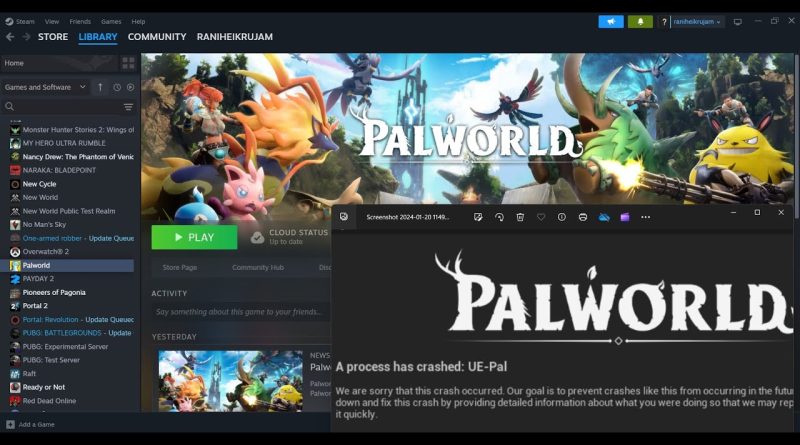
Task: Print the screenshot from Photos toolbar
Action: pyautogui.click(x=583, y=217)
